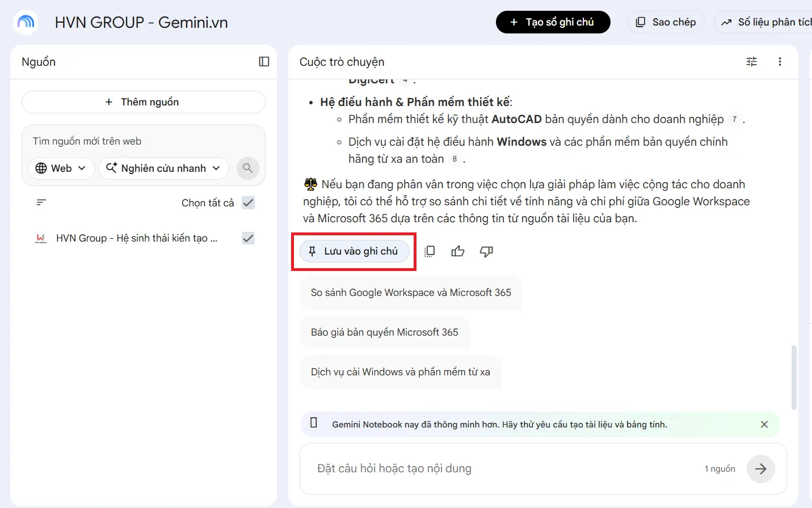Click the notebook title HVN GROUP - Gemini.vn
Image resolution: width=812 pixels, height=508 pixels.
[x=141, y=23]
